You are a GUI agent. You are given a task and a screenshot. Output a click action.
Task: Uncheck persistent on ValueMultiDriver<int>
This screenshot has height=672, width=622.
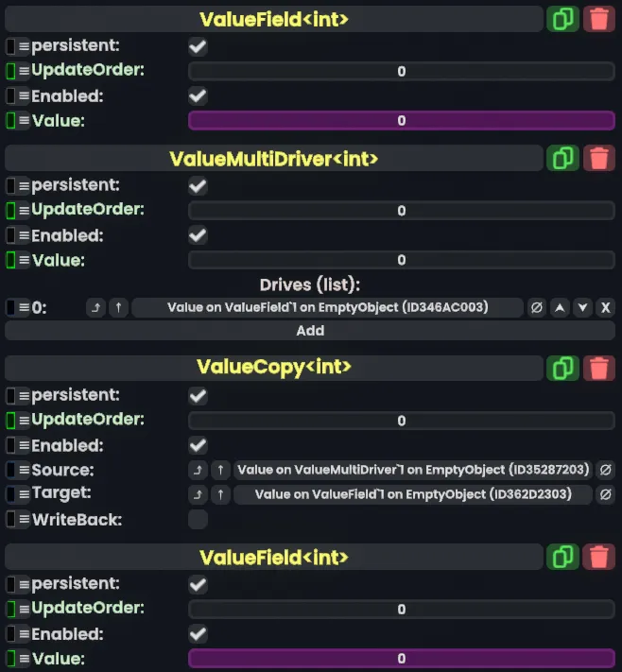(x=198, y=185)
